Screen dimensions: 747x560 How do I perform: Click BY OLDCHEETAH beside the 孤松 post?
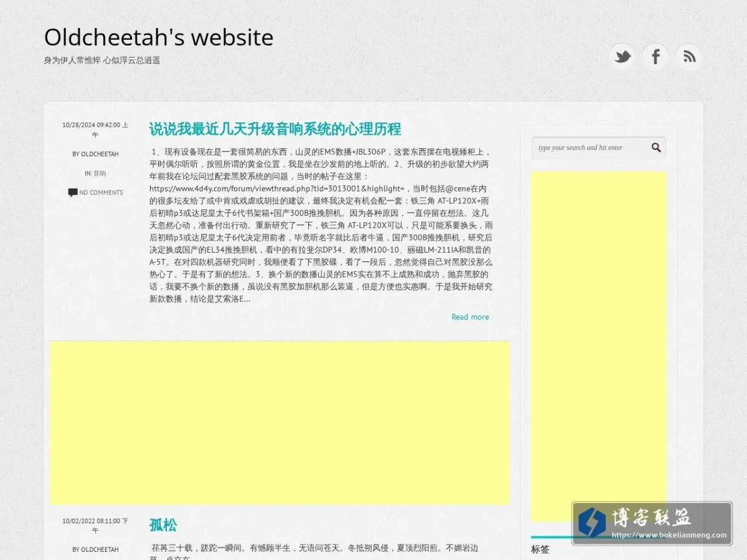95,549
